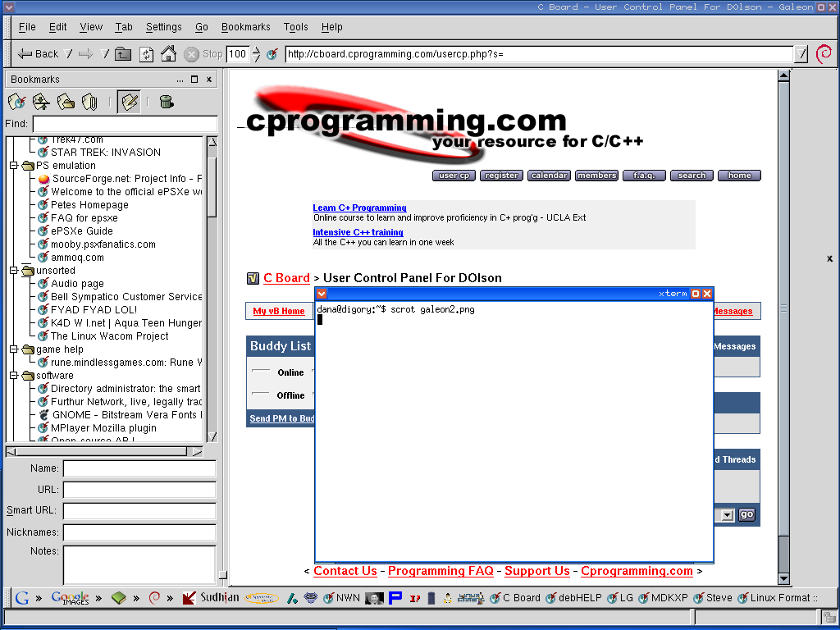The height and width of the screenshot is (630, 840).
Task: Click the new folder icon in Bookmarks toolbar
Action: pos(66,102)
